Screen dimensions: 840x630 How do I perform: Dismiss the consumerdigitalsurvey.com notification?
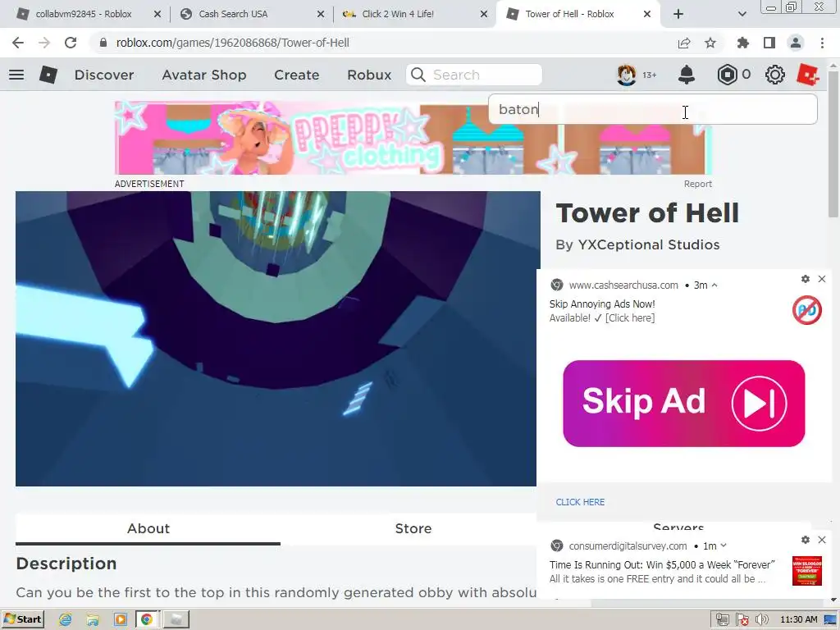[822, 540]
